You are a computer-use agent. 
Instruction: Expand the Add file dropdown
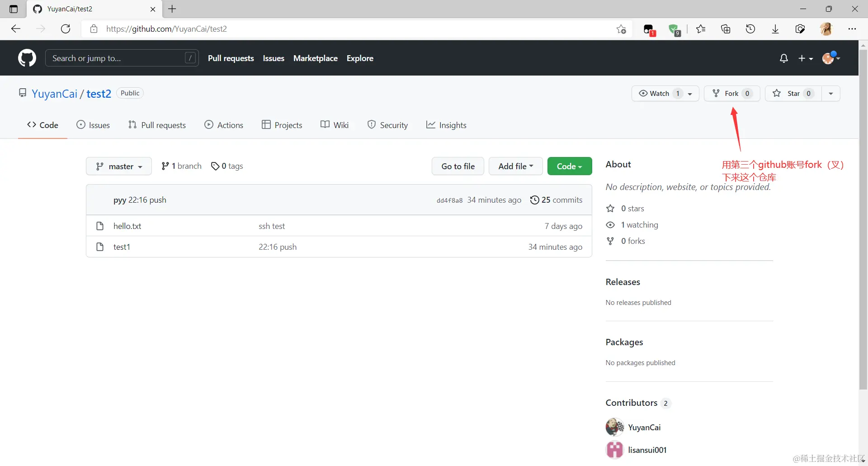[516, 166]
